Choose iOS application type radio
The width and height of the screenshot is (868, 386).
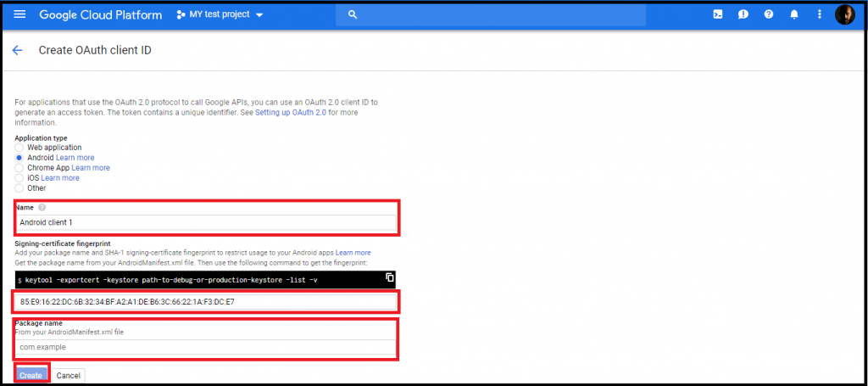click(19, 178)
